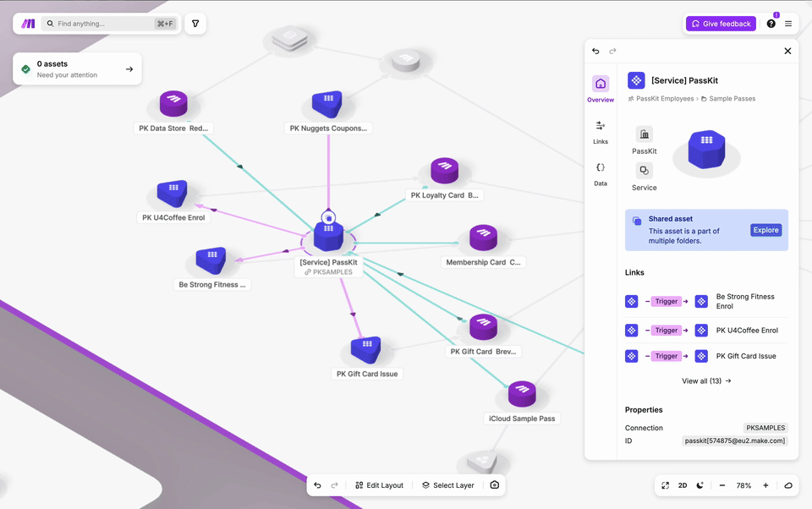
Task: Click redo in bottom layout toolbar
Action: pos(335,485)
